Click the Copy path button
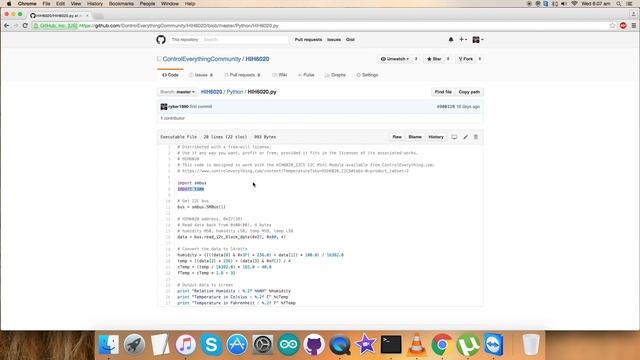Screen dimensions: 640x360 (469, 92)
